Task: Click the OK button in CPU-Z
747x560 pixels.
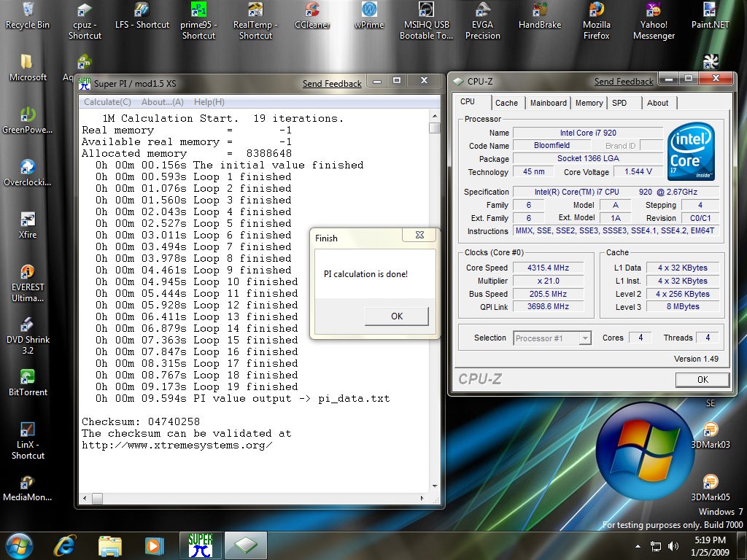Action: tap(703, 379)
